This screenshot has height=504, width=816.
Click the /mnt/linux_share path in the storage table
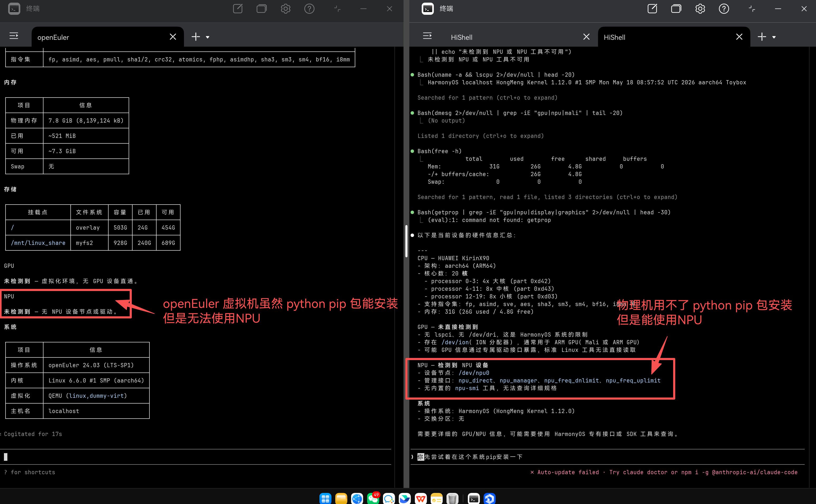(x=38, y=243)
